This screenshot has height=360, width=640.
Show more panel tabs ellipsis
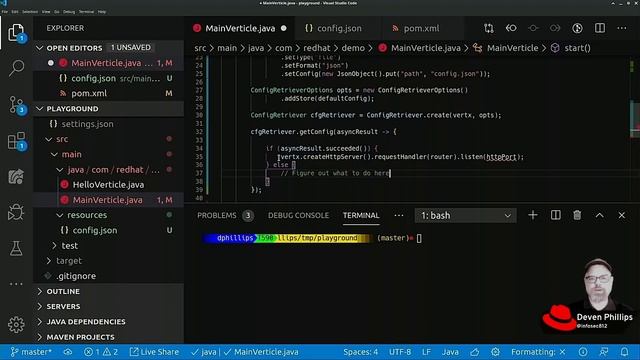(x=399, y=215)
